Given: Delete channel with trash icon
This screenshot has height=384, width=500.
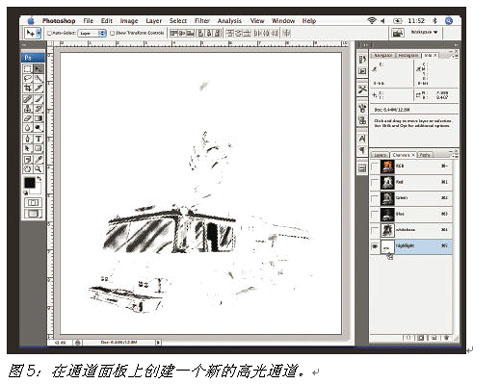Looking at the screenshot, I should coord(447,338).
